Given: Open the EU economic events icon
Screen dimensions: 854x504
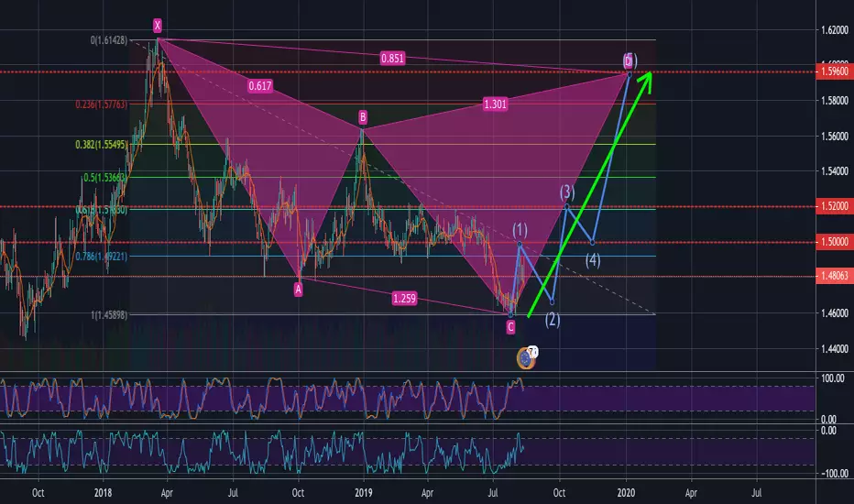Looking at the screenshot, I should pos(526,358).
